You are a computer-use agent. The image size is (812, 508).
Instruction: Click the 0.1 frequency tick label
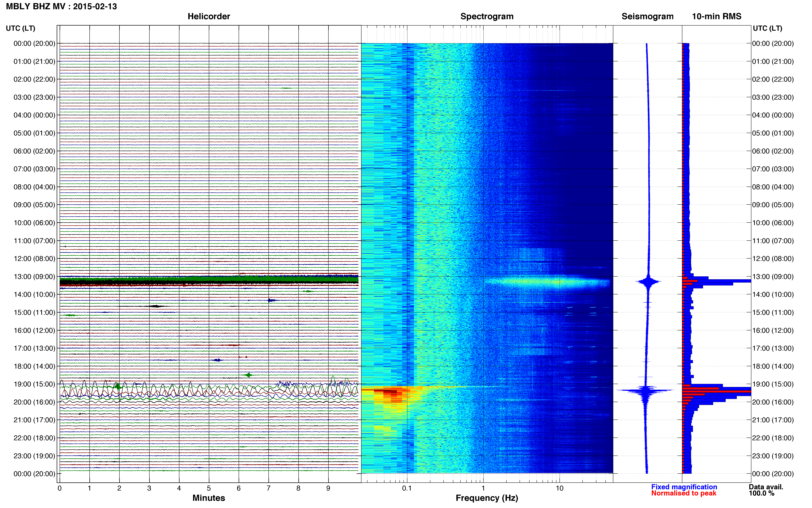pos(407,488)
